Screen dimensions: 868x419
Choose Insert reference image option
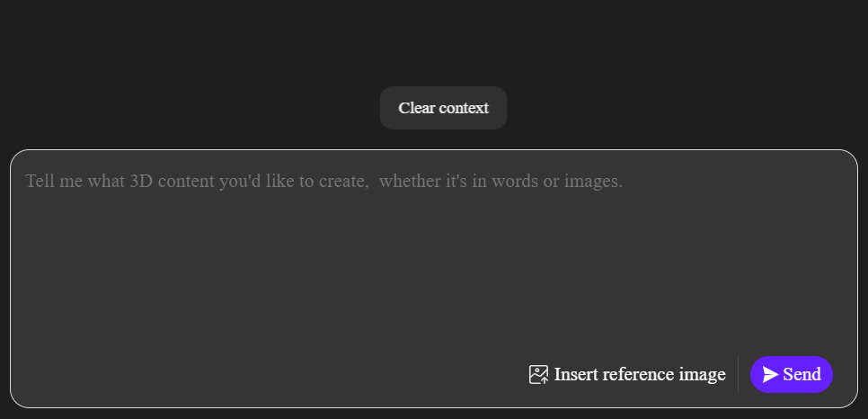click(627, 375)
